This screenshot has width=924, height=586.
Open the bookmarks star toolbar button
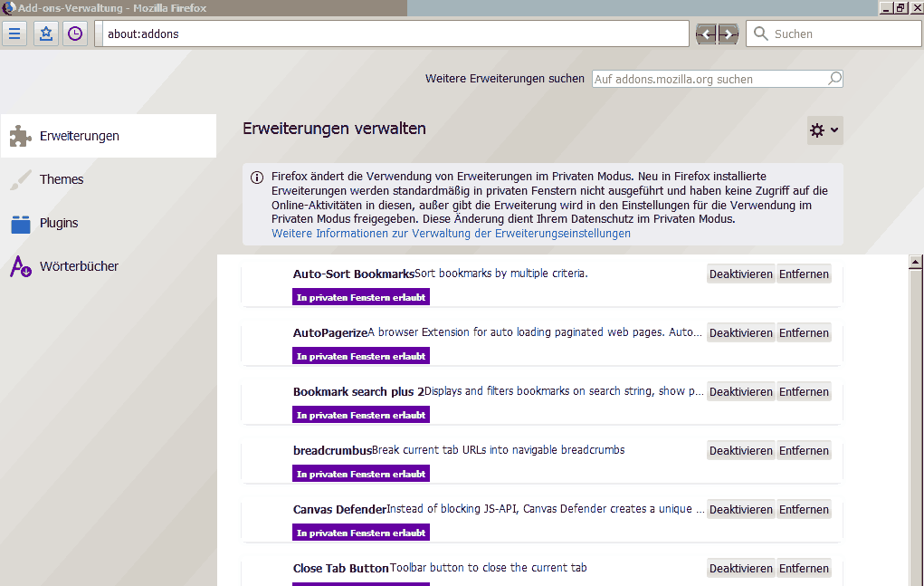pyautogui.click(x=46, y=34)
